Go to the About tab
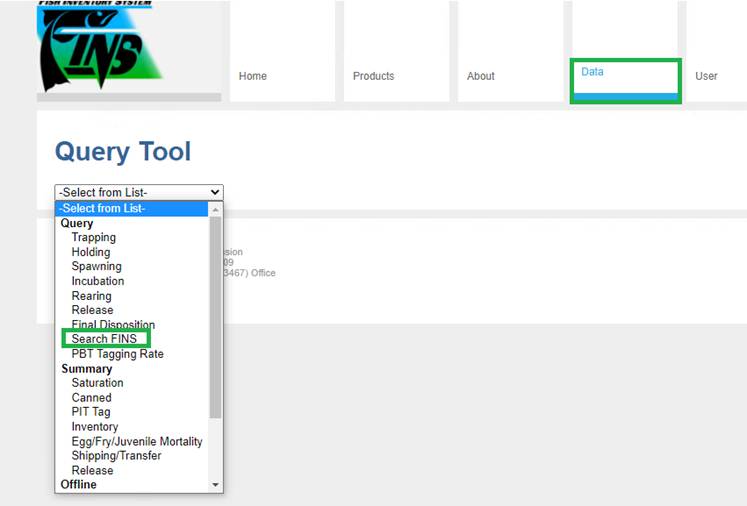747x506 pixels. [x=481, y=76]
